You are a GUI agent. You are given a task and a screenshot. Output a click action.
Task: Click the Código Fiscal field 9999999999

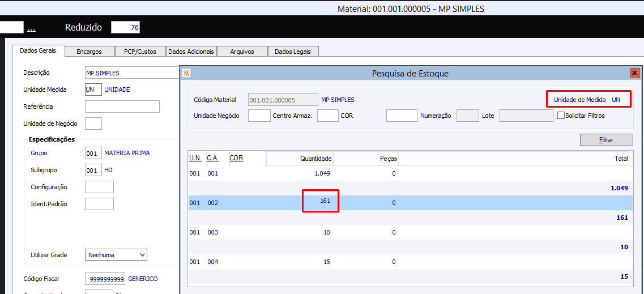tap(105, 279)
